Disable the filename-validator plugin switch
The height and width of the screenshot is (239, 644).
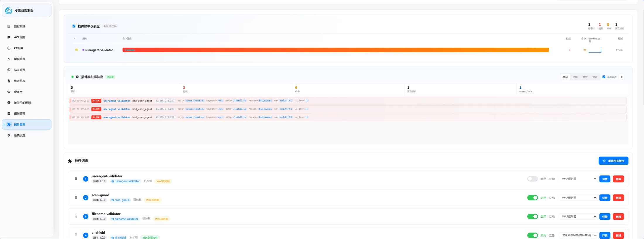coord(532,216)
